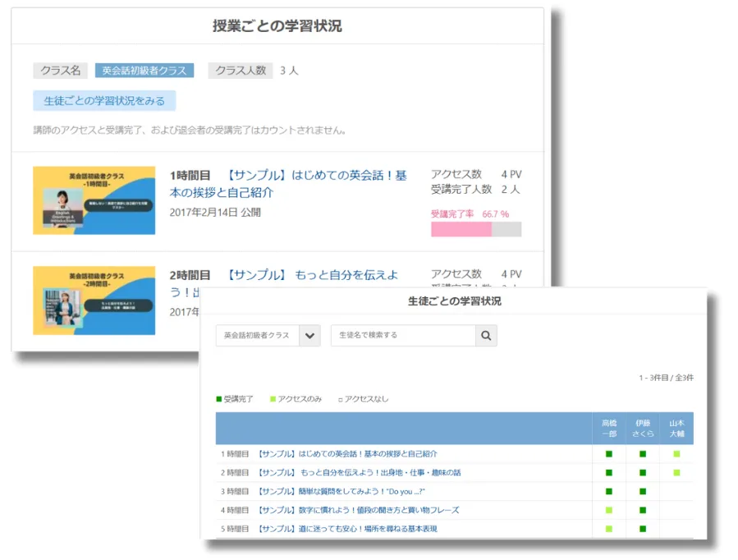Open the 1時間目 lesson thumbnail image

94,200
